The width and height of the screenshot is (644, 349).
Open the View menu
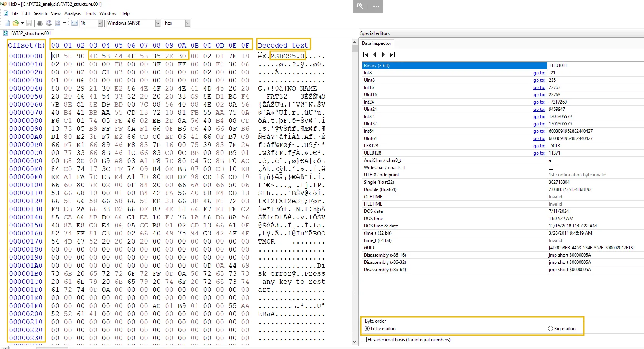(56, 13)
